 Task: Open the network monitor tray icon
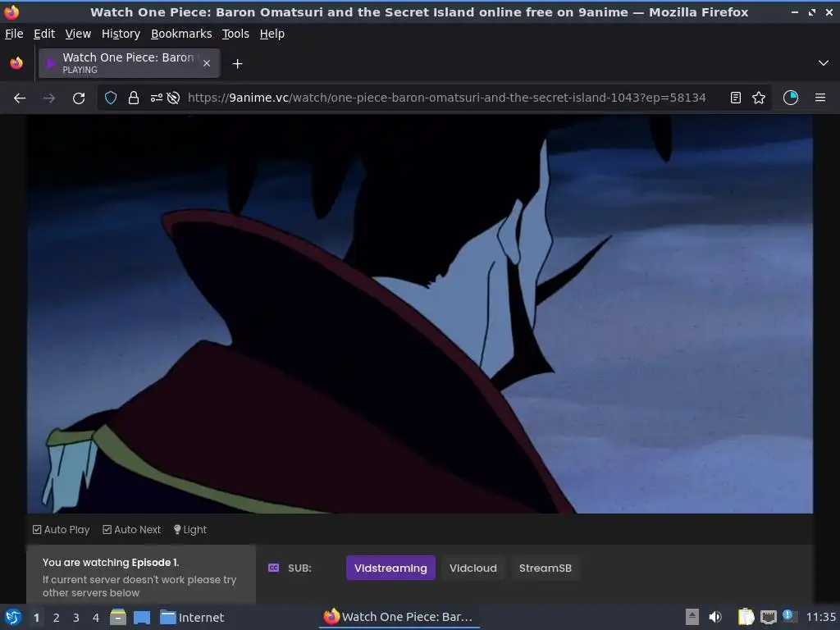pos(768,617)
